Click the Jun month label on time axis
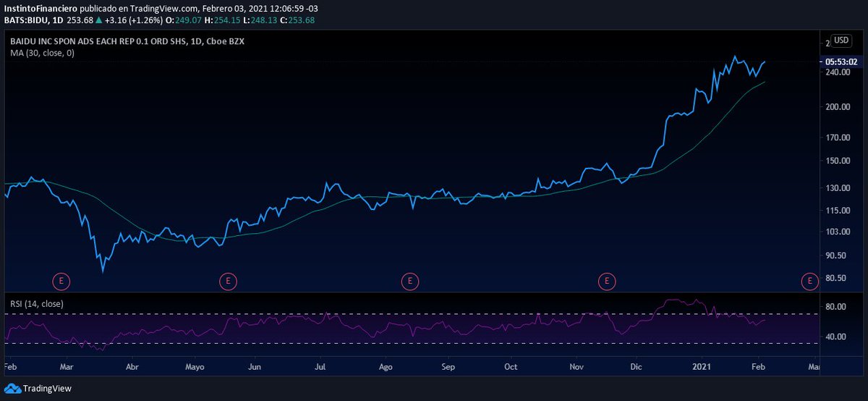Viewport: 868px width, 401px height. 254,367
